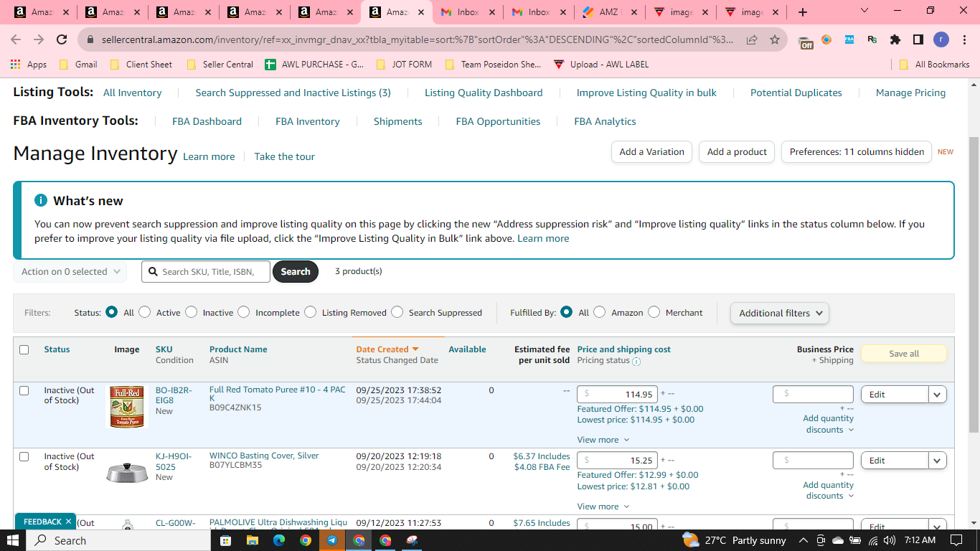Check the WINCO Basting Cover row

24,457
